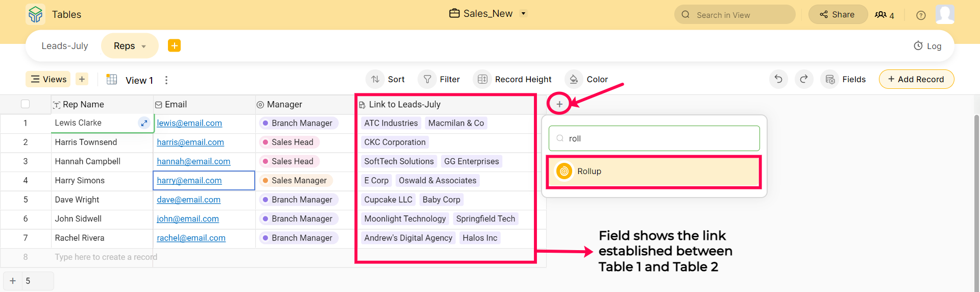Viewport: 980px width, 292px height.
Task: Click the redo arrow icon
Action: click(804, 79)
